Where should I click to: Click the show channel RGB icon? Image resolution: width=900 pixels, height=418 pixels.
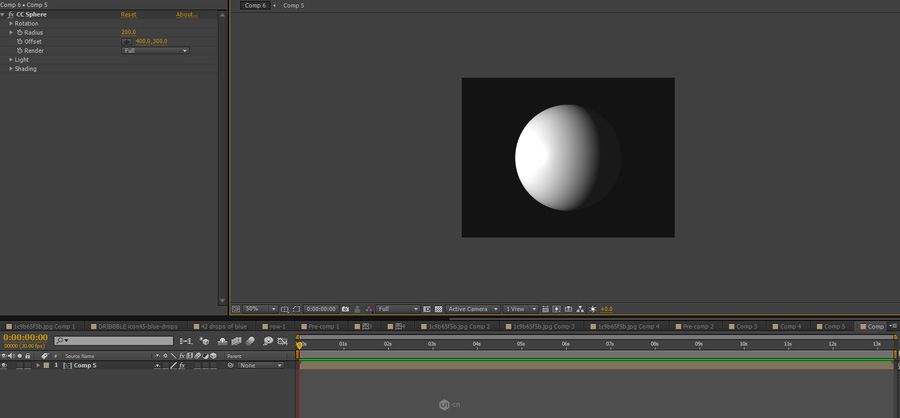pos(369,309)
